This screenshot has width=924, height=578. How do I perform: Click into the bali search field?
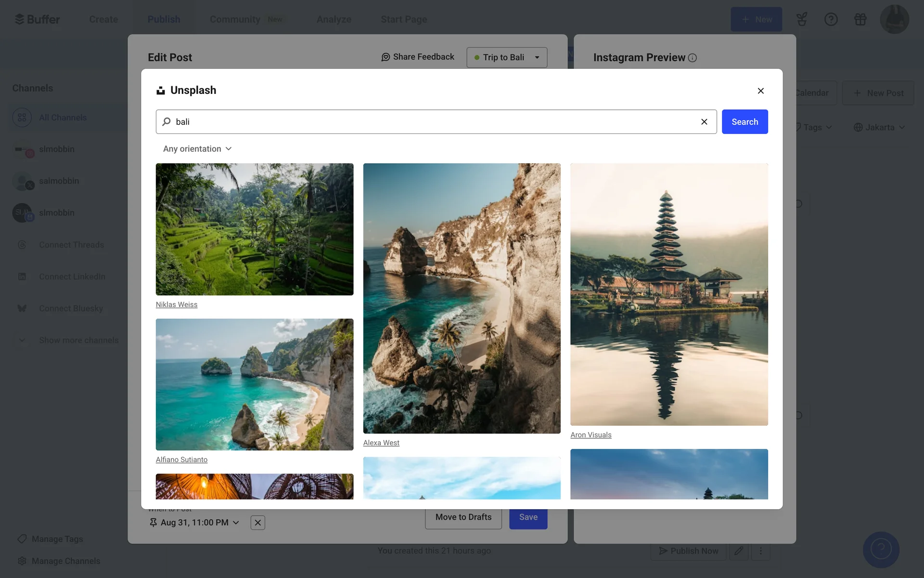pos(433,122)
